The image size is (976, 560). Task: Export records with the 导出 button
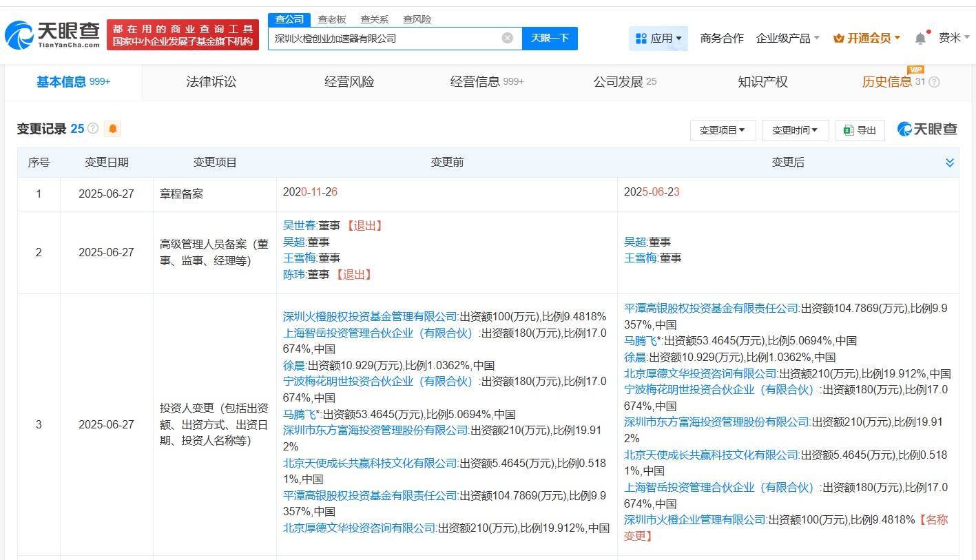click(x=860, y=130)
